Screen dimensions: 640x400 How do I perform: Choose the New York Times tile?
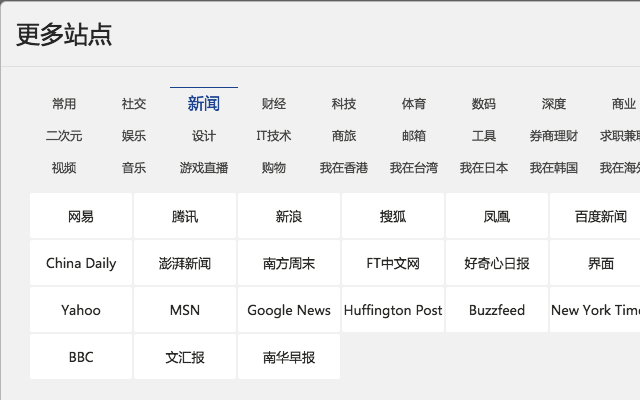(595, 310)
